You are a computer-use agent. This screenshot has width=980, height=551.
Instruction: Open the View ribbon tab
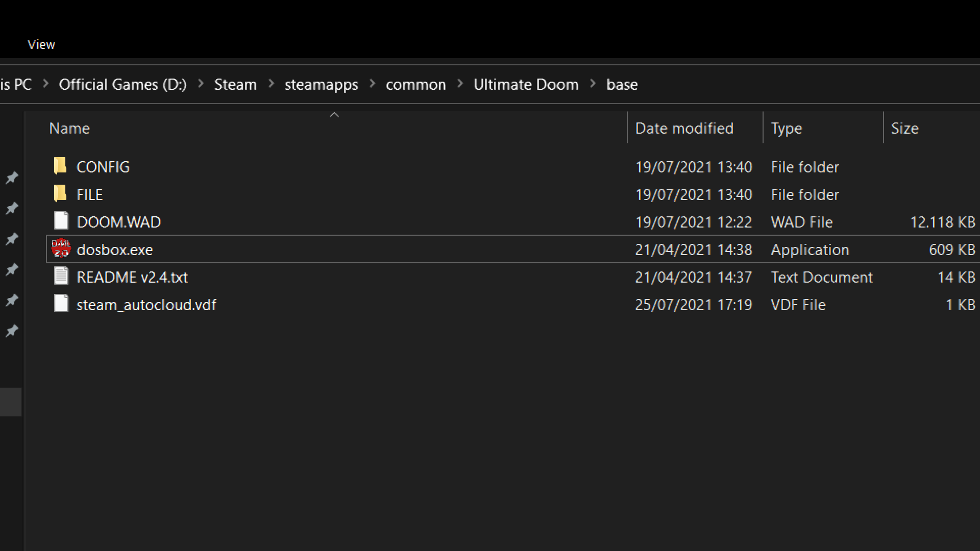click(x=41, y=44)
